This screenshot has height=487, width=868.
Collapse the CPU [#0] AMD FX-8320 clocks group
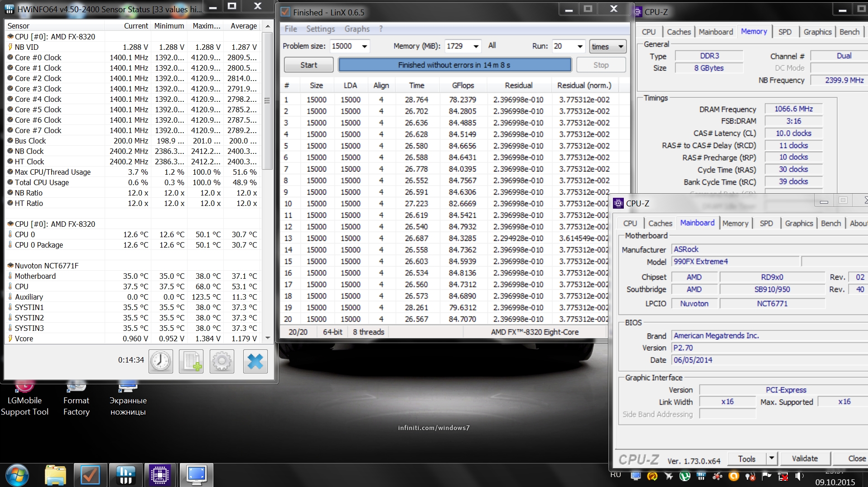[x=10, y=37]
